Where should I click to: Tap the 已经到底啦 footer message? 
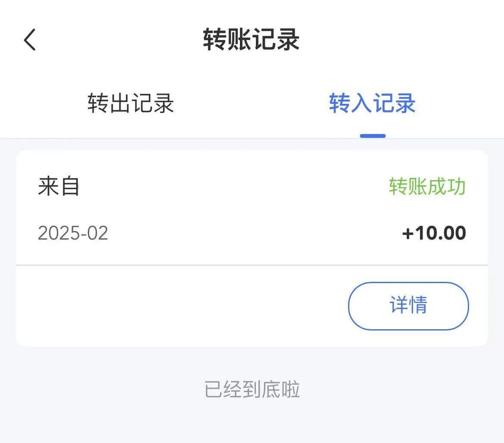252,390
